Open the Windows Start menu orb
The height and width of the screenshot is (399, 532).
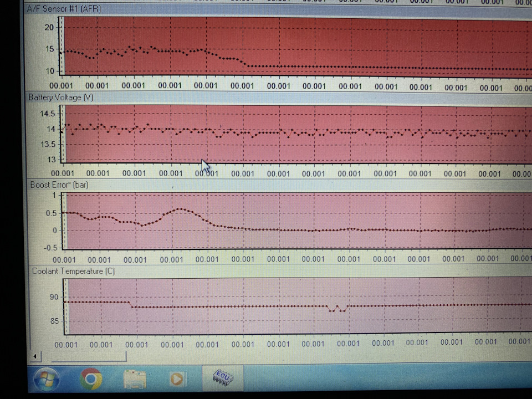[47, 379]
